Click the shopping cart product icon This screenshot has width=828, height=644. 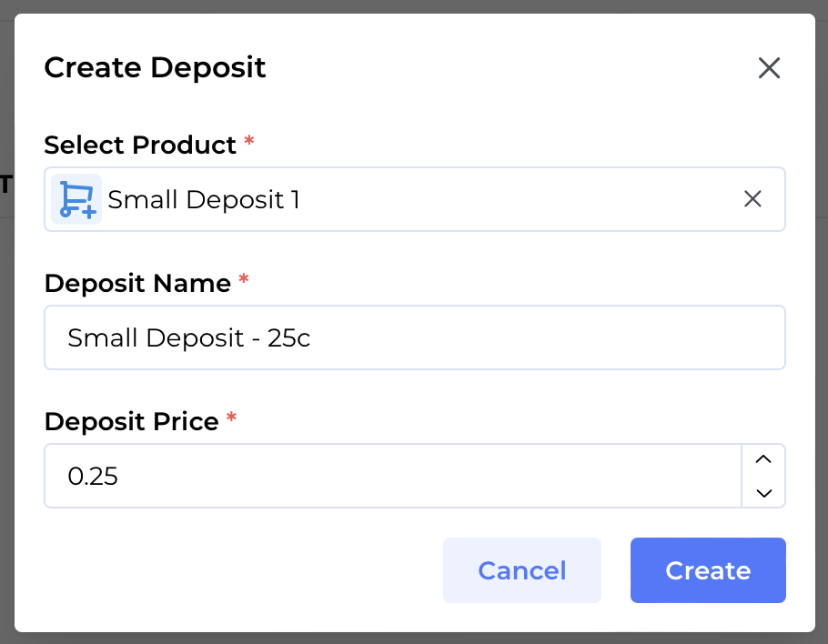(76, 199)
